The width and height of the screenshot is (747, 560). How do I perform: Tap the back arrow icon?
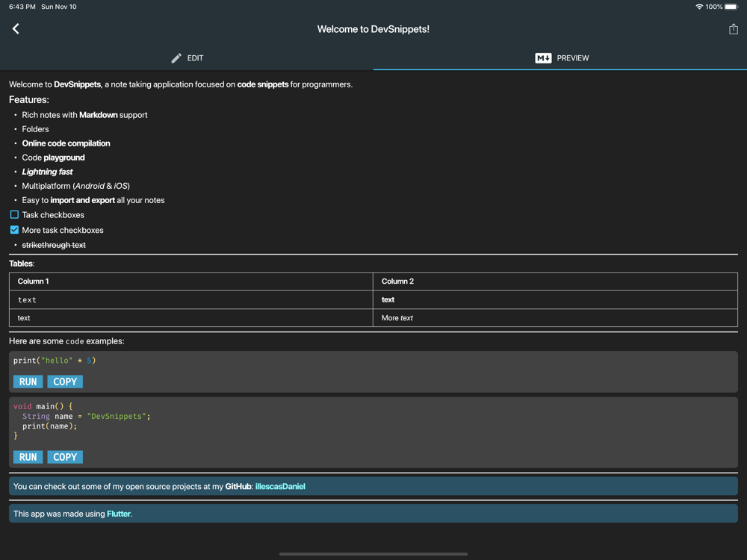[x=16, y=28]
